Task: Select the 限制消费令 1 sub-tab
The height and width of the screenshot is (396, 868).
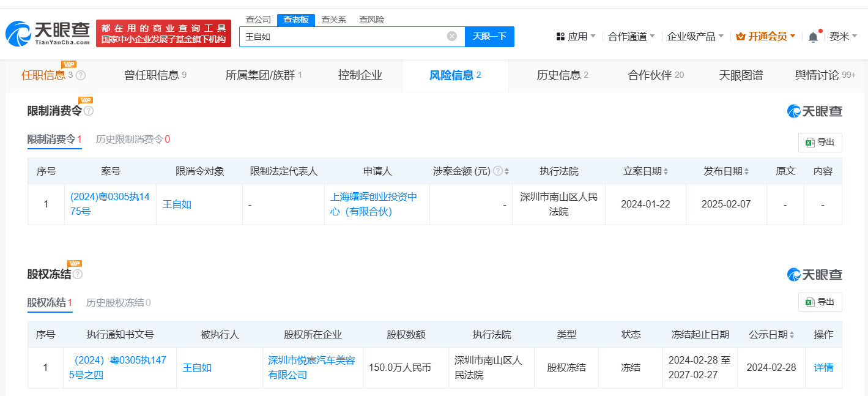Action: (54, 140)
